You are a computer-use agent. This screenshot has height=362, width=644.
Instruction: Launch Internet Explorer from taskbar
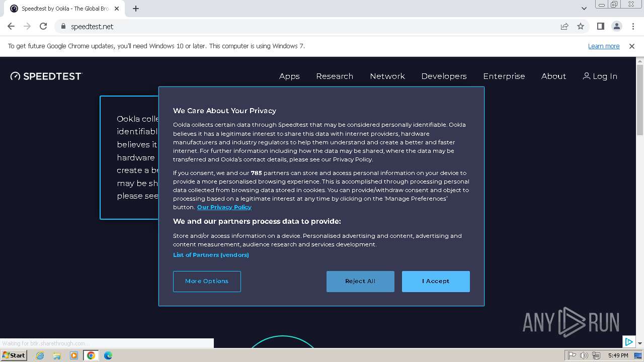[x=40, y=355]
